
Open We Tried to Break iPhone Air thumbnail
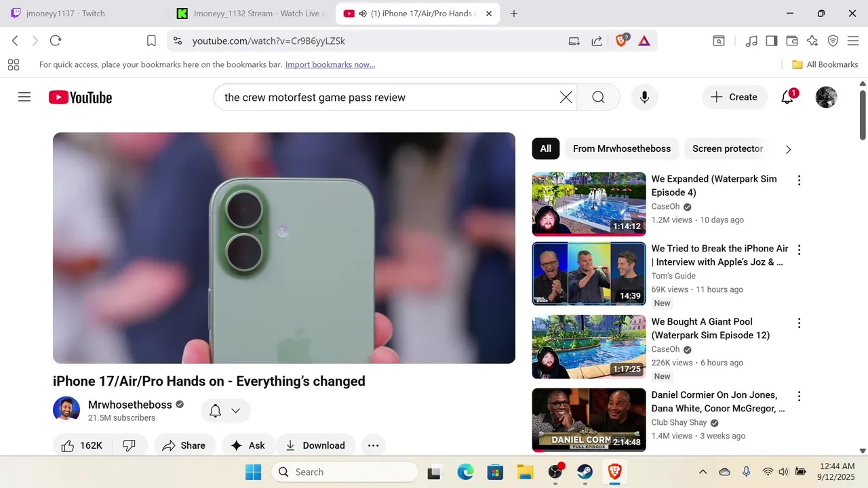pyautogui.click(x=589, y=274)
